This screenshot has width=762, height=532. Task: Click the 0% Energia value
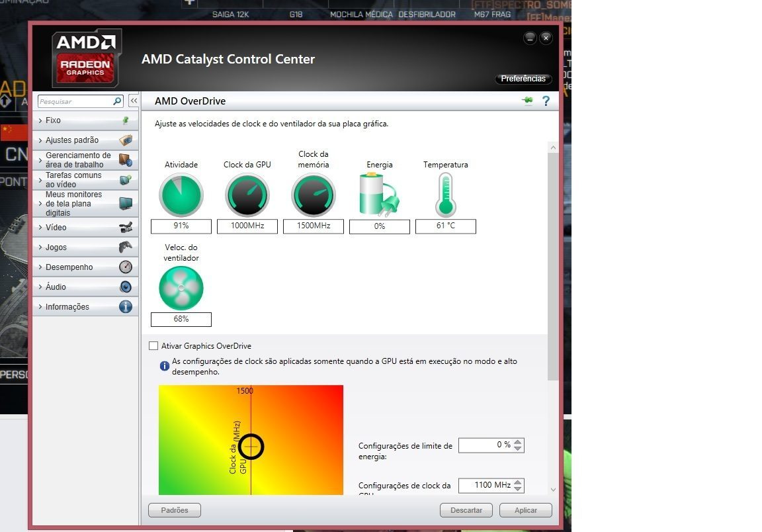coord(379,226)
